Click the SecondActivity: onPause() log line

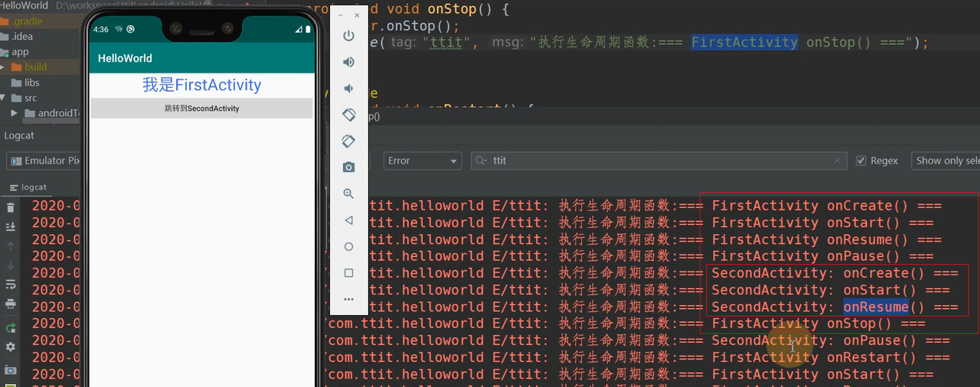tap(831, 340)
